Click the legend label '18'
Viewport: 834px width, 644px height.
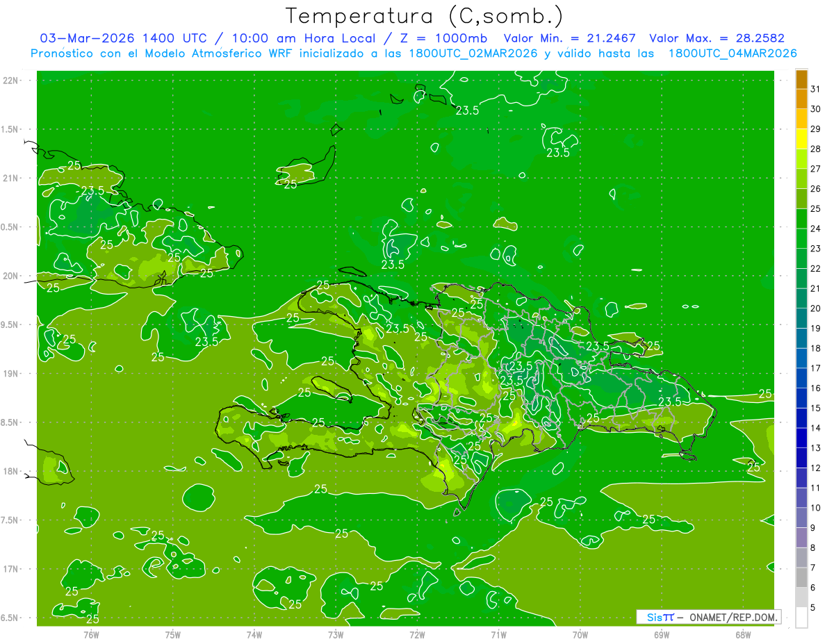[815, 348]
